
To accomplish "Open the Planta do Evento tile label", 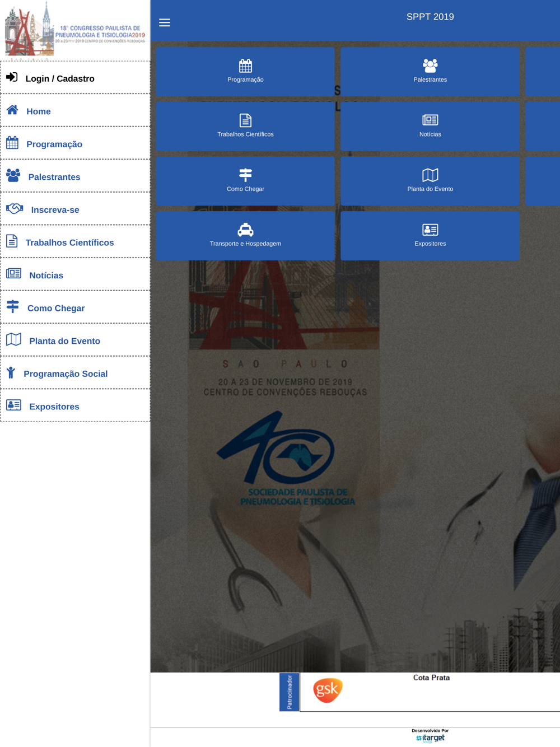I will 430,189.
